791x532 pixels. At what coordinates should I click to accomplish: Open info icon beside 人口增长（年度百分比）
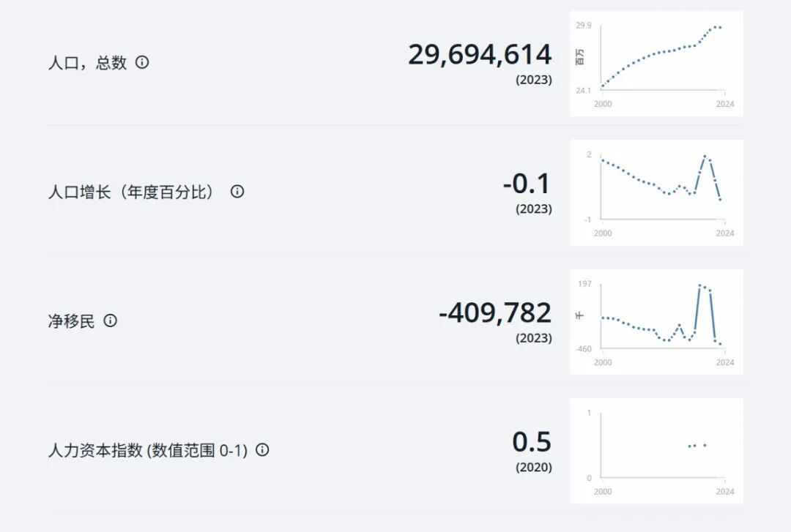pyautogui.click(x=237, y=192)
